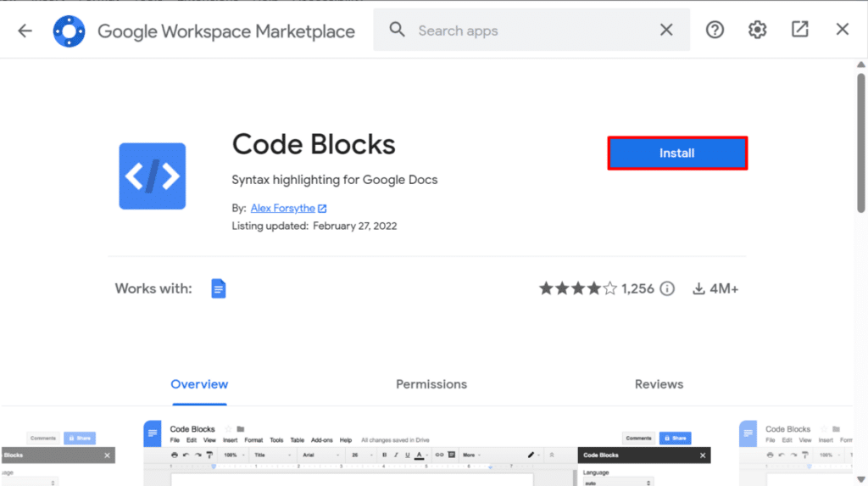The width and height of the screenshot is (868, 486).
Task: Go back with the left arrow icon
Action: [x=25, y=31]
